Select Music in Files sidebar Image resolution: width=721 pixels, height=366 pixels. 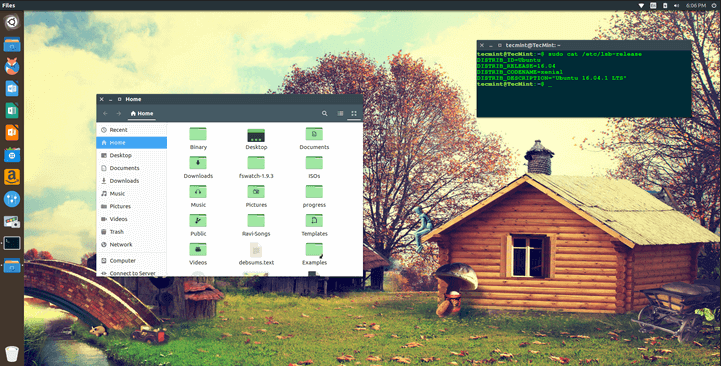(x=132, y=194)
